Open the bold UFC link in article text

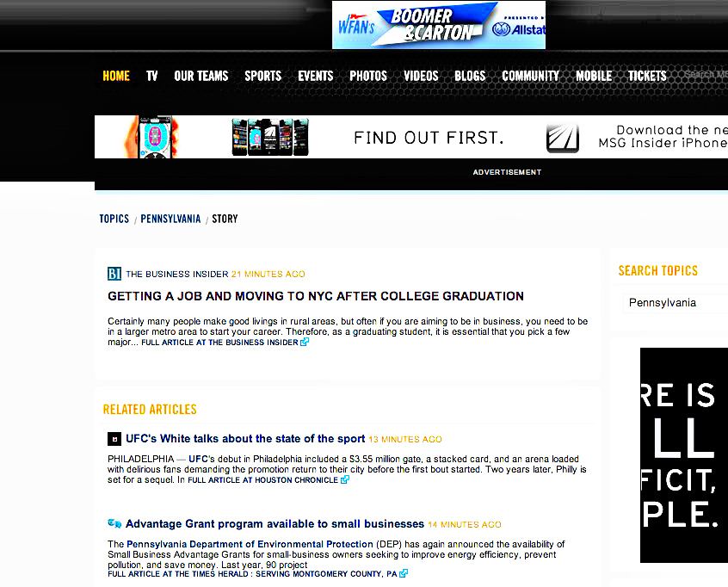point(198,459)
